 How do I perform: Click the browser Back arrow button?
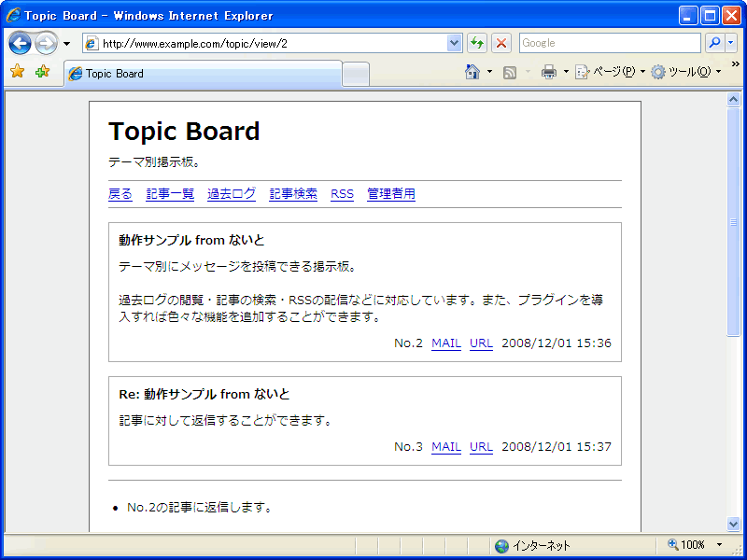[x=21, y=43]
